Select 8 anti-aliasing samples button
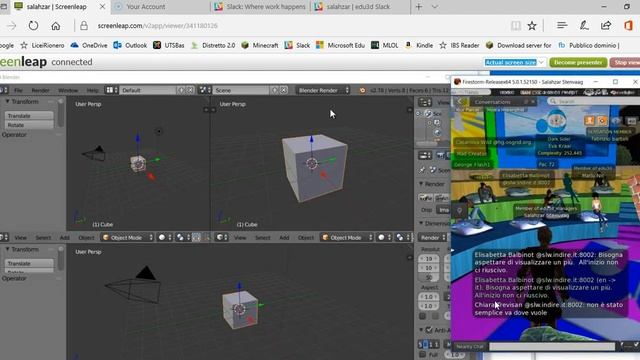The width and height of the screenshot is (640, 360). pos(425,344)
